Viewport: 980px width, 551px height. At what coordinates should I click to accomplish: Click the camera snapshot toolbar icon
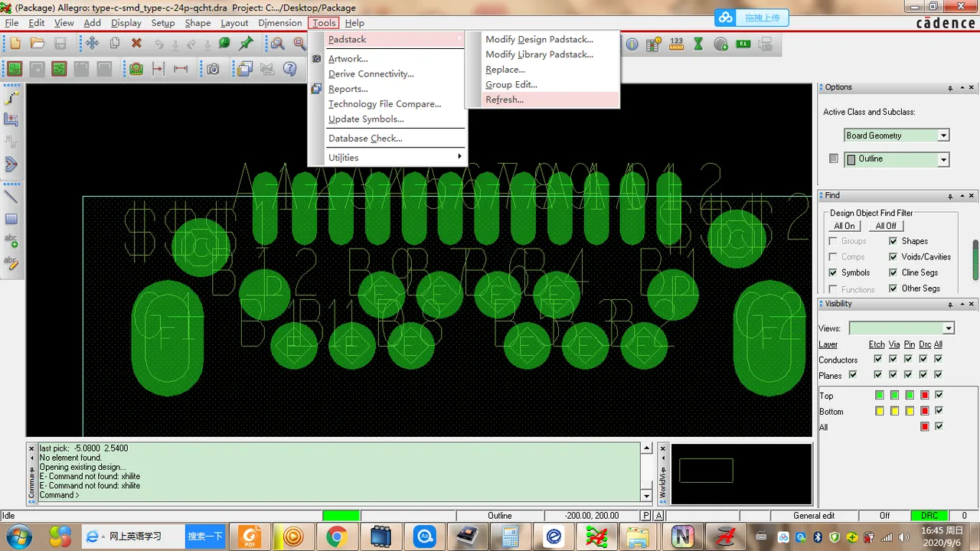point(213,69)
